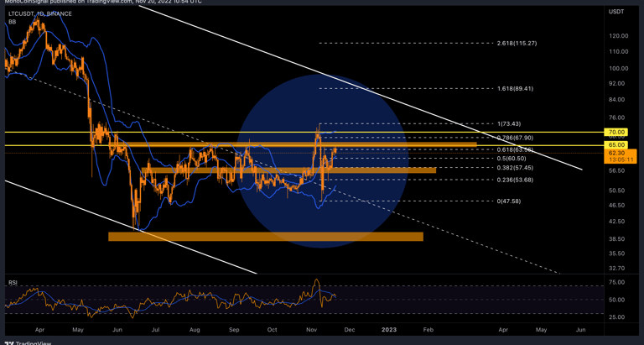Click the 13:05:11 bar countdown label

pos(620,159)
